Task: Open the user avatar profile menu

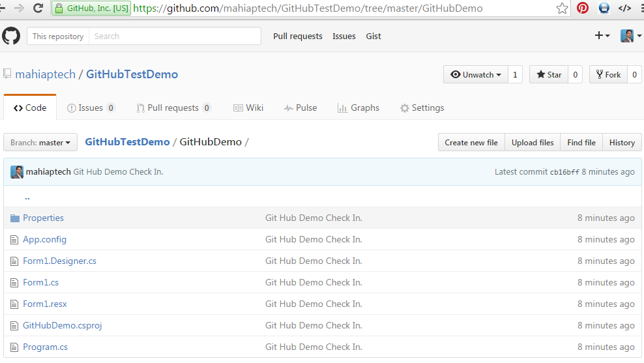Action: click(630, 36)
